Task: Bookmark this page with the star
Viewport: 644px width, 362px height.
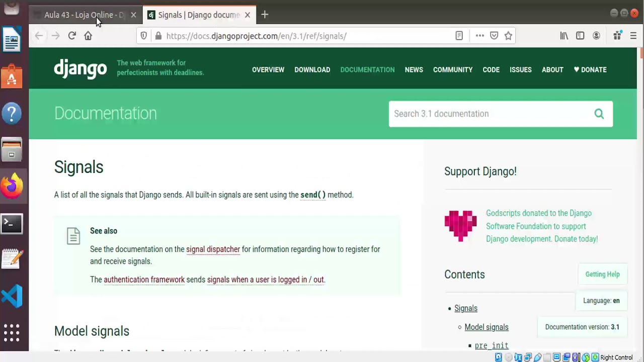Action: (x=508, y=36)
